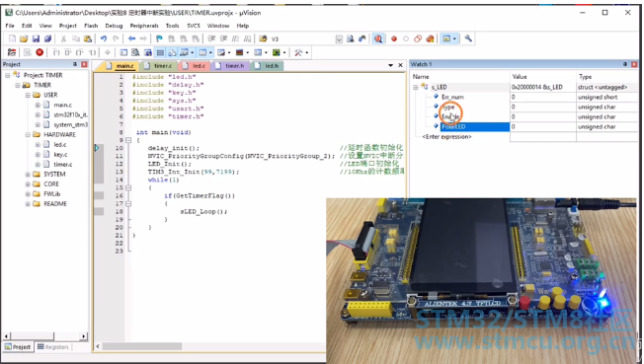Click the sLED_Loop() call on line 18

click(203, 212)
